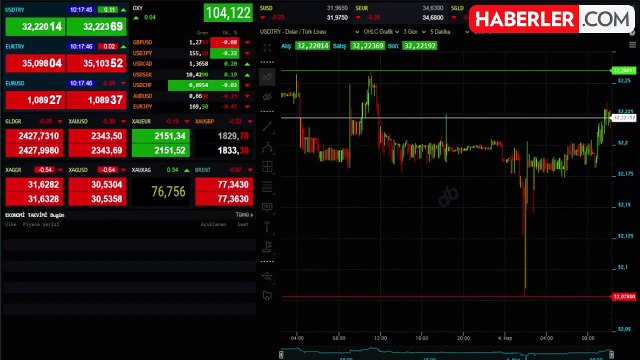Select the GBPUSD row in the parity list

(192, 42)
